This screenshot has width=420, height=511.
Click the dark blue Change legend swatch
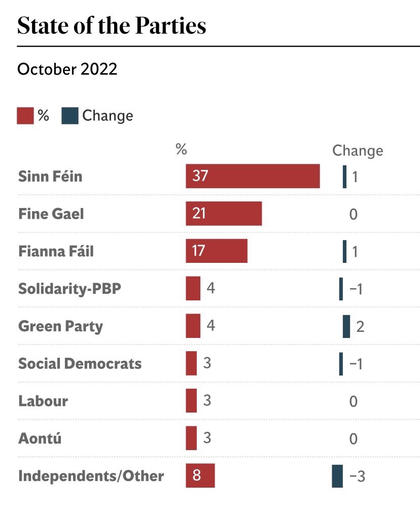click(x=70, y=116)
